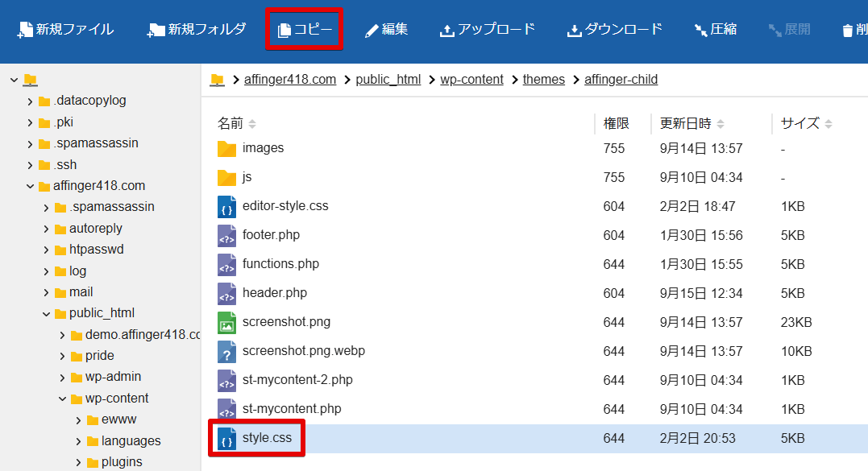Open the 編集 edit tool
This screenshot has height=471, width=868.
coord(386,29)
